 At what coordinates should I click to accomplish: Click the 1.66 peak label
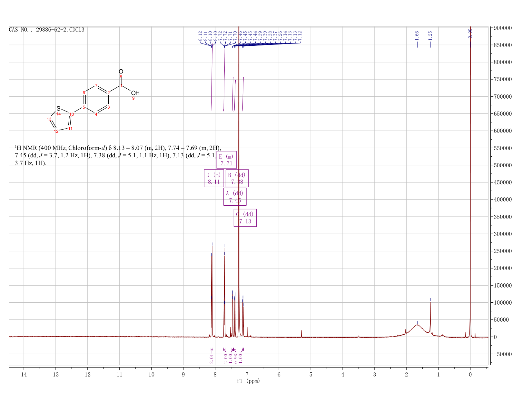click(417, 35)
